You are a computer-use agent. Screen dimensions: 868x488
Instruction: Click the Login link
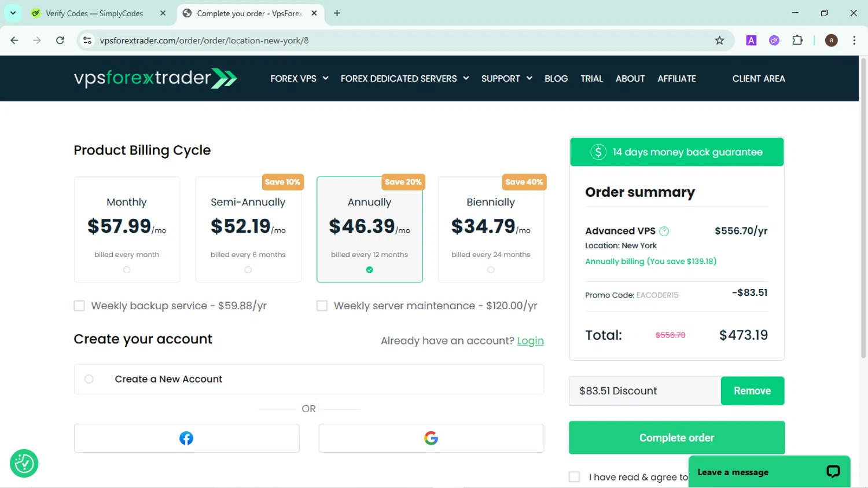pyautogui.click(x=530, y=341)
